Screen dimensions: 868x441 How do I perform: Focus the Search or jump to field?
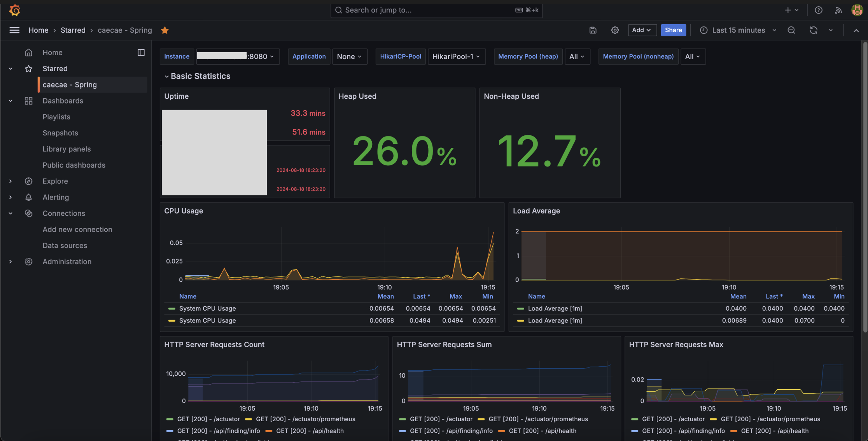tap(436, 10)
